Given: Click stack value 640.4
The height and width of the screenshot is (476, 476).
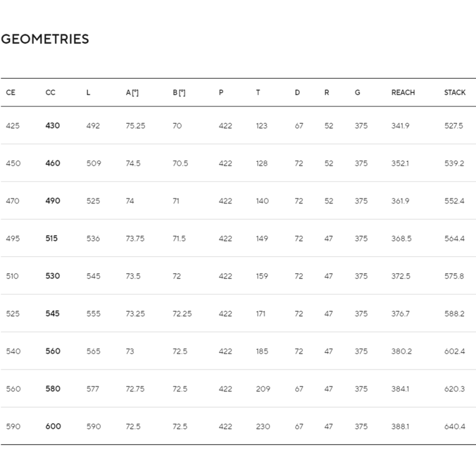Looking at the screenshot, I should [453, 427].
